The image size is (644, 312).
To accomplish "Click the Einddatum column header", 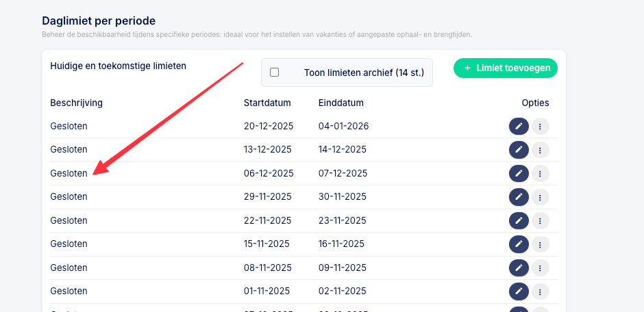I will [x=340, y=103].
